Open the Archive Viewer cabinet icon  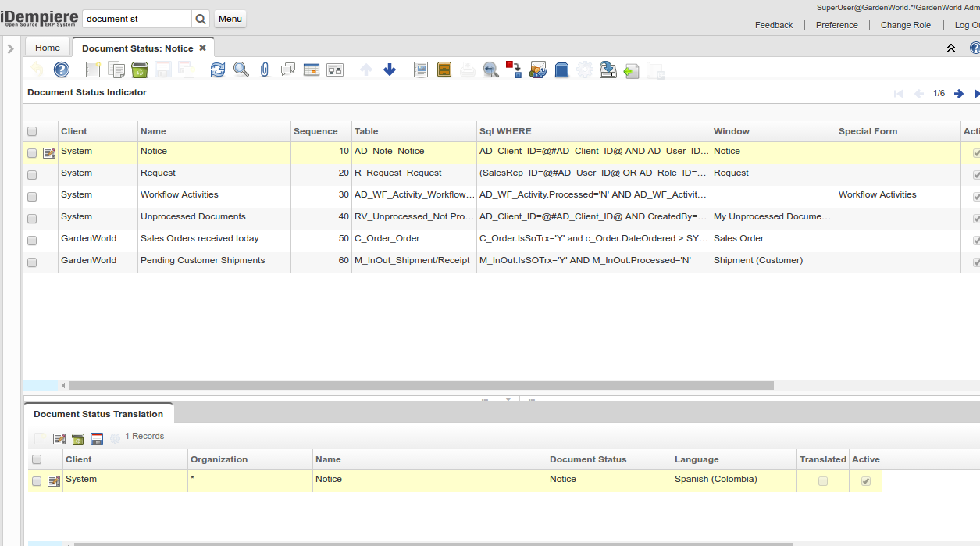[444, 70]
